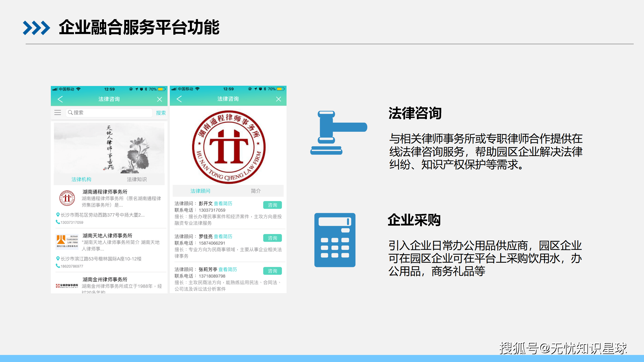
Task: Tap back arrow in left phone screen
Action: click(x=60, y=99)
